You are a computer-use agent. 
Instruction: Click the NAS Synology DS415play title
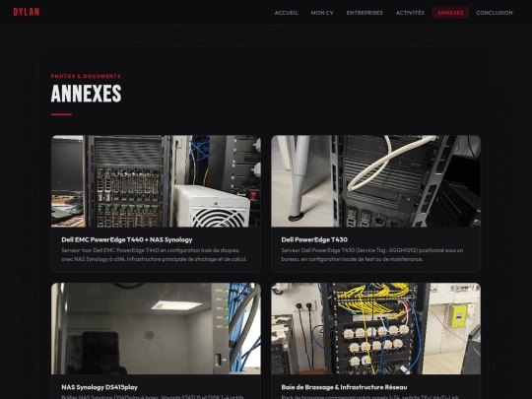(x=100, y=387)
